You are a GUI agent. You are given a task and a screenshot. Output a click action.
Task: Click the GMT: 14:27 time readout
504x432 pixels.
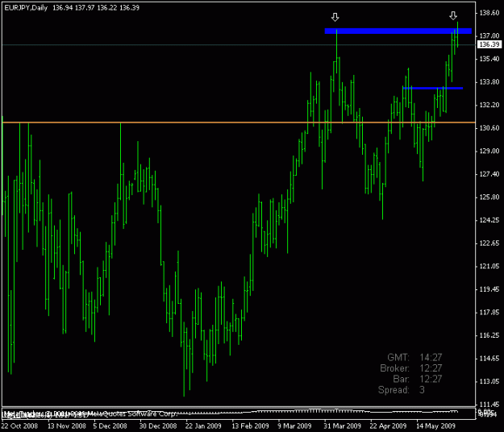coord(414,358)
